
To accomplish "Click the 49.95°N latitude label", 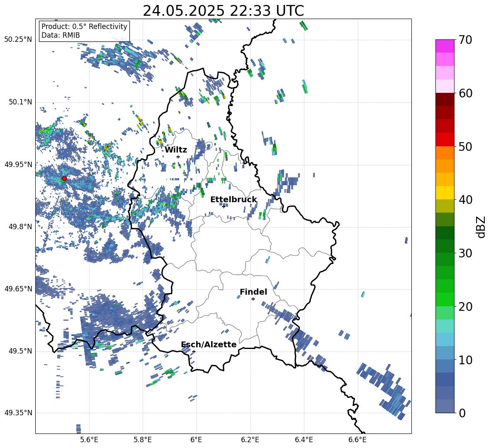I will pyautogui.click(x=18, y=165).
